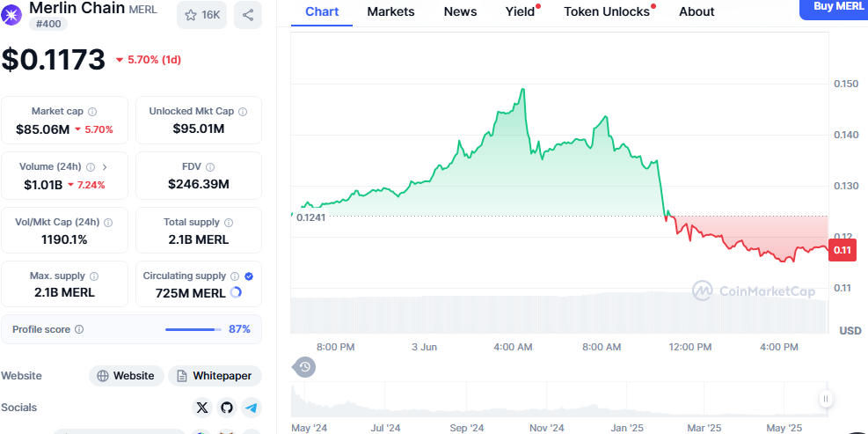Image resolution: width=868 pixels, height=434 pixels.
Task: Open the share icon button
Action: pyautogui.click(x=248, y=15)
